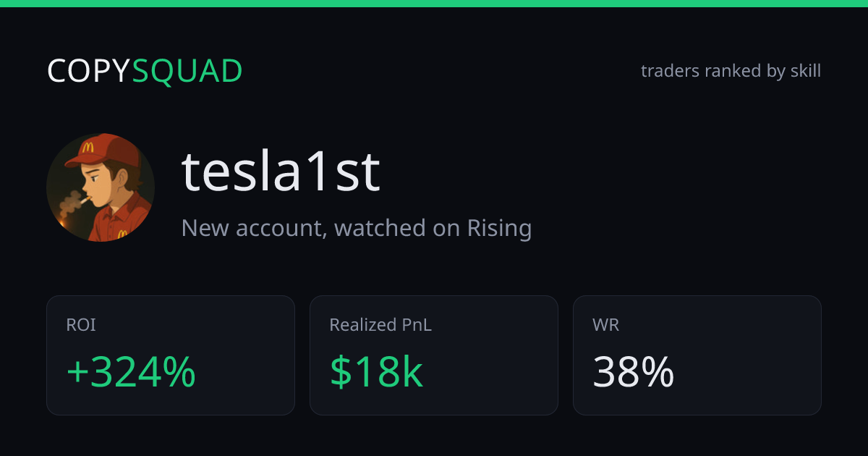Click the McDonald's logo on the cap
Image resolution: width=868 pixels, height=456 pixels.
click(89, 148)
